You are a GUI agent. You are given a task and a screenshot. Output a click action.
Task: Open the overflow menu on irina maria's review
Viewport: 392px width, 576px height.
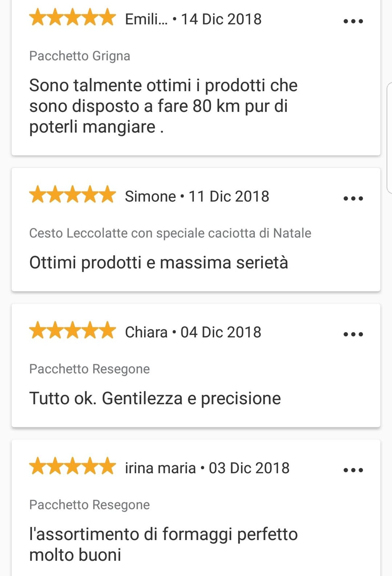[x=353, y=470]
